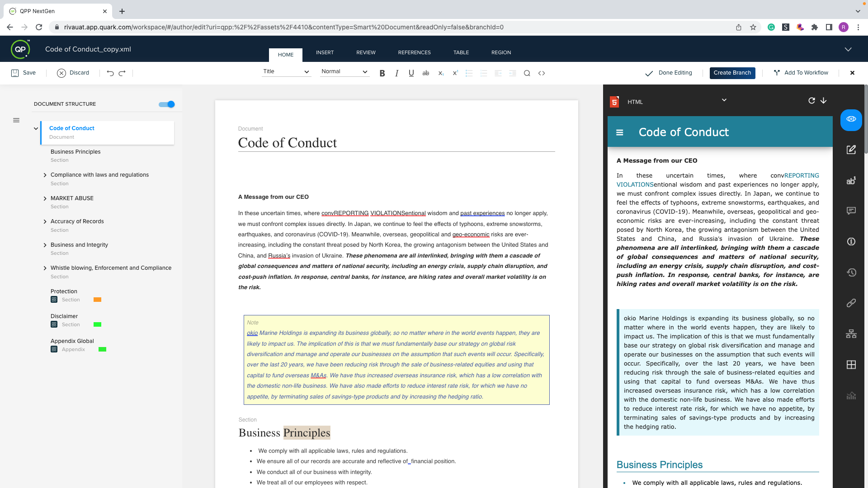The width and height of the screenshot is (868, 488).
Task: Open the code view in the toolbar
Action: click(542, 73)
